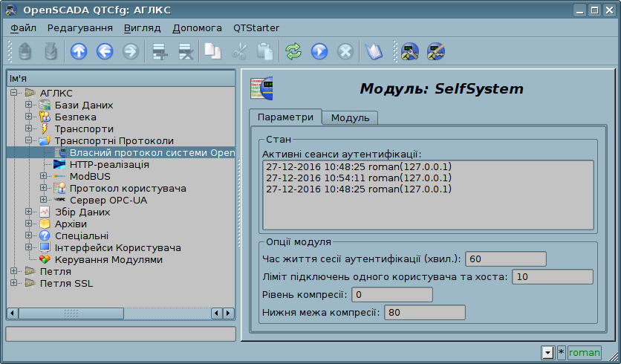Image resolution: width=621 pixels, height=364 pixels.
Task: Select the Інтерфейси Користувача tree item
Action: (117, 247)
